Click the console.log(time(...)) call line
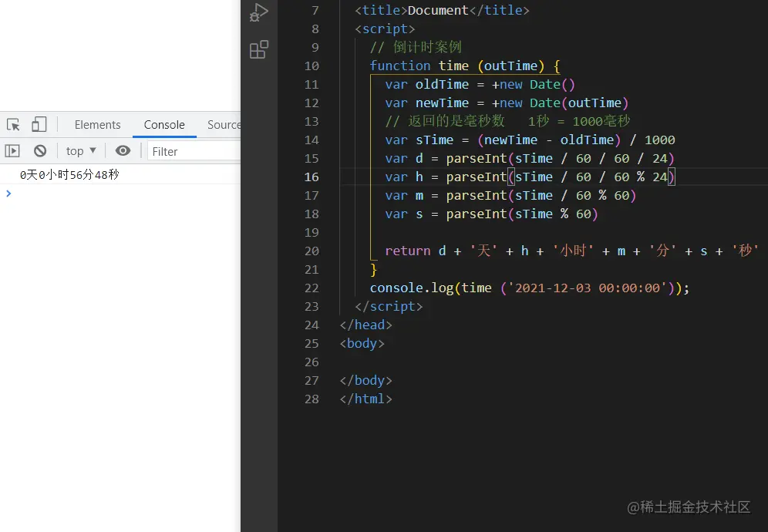The image size is (768, 532). (x=530, y=288)
